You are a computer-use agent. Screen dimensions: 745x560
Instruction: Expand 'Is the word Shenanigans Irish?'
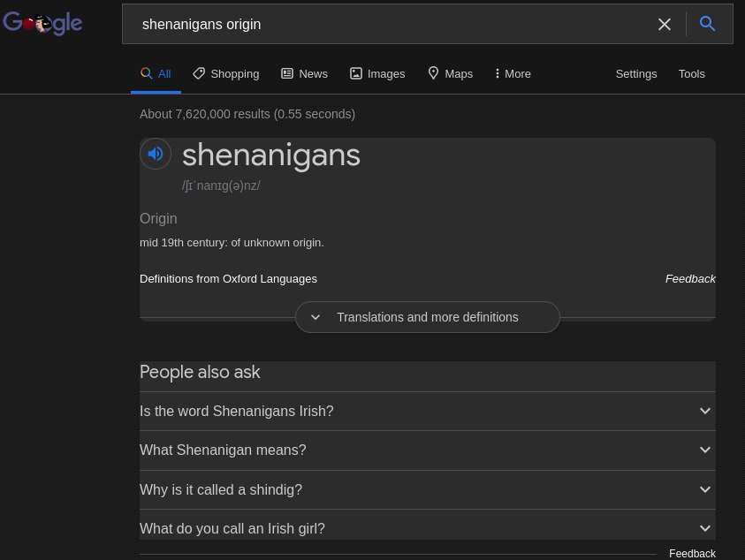(x=428, y=411)
